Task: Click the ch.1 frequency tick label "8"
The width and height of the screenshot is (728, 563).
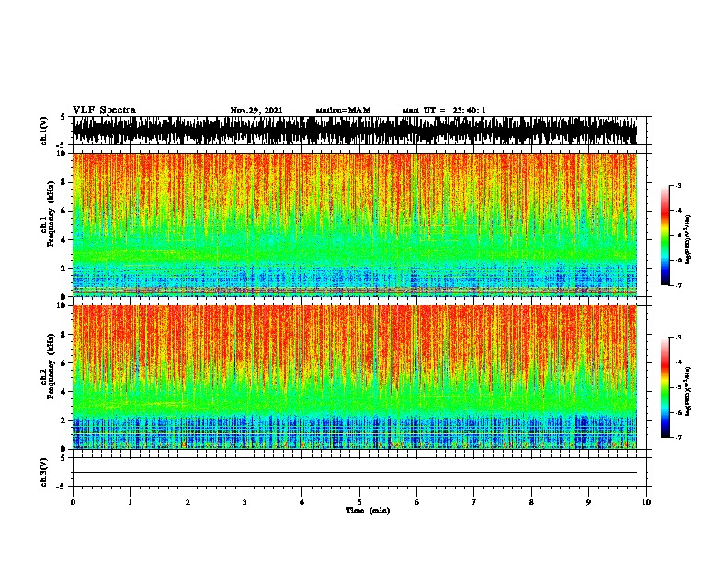Action: pyautogui.click(x=64, y=182)
